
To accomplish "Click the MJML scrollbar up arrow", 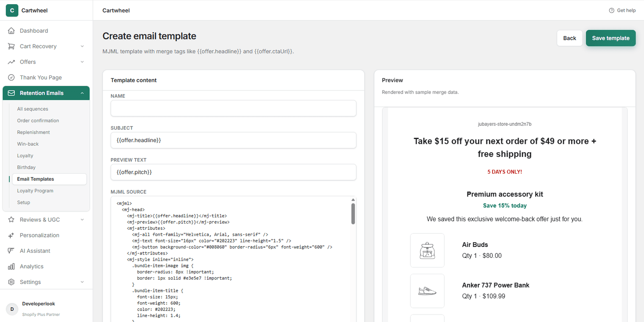I will pos(353,200).
